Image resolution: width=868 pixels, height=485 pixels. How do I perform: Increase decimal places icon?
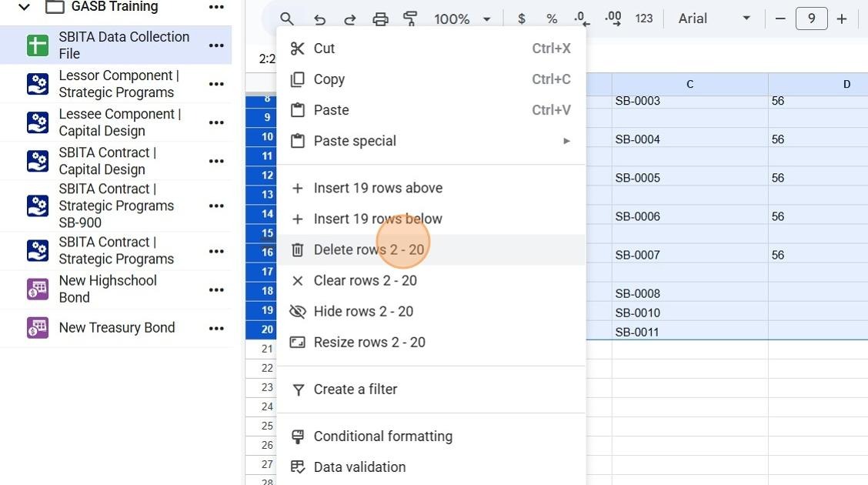[x=613, y=18]
